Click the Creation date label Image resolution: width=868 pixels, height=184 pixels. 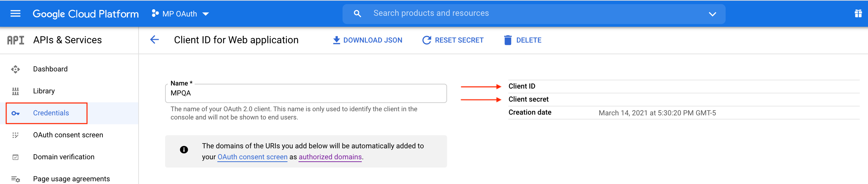[530, 113]
